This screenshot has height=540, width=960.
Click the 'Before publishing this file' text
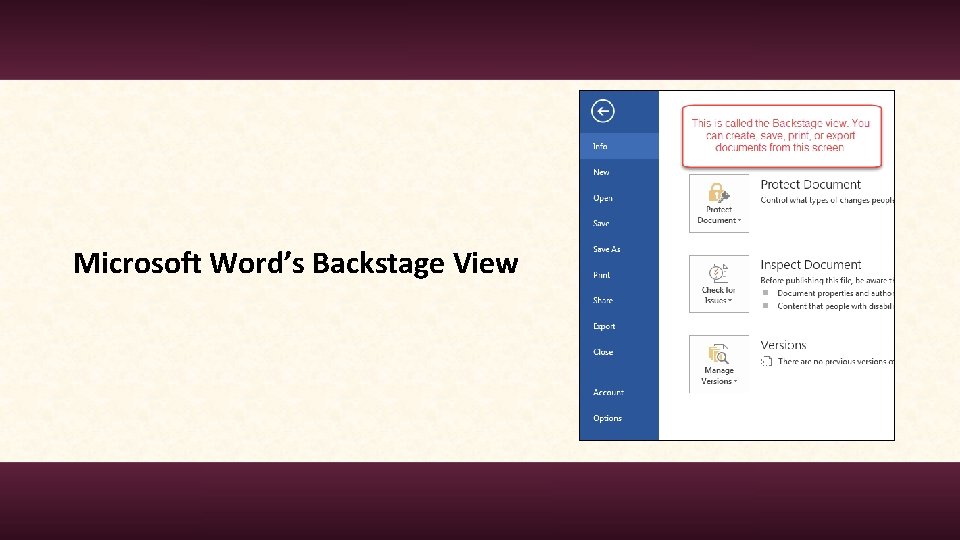(x=827, y=280)
